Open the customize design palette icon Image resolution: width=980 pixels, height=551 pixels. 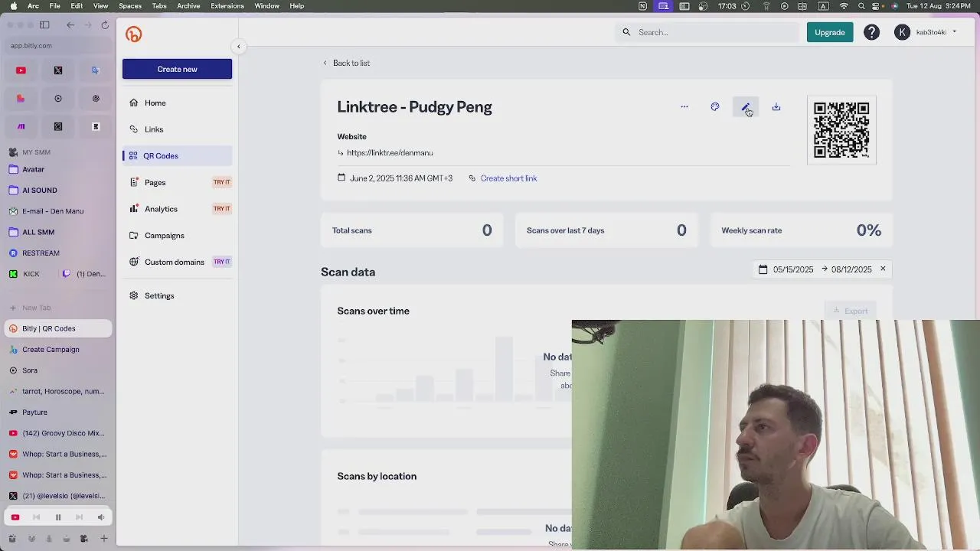tap(715, 107)
